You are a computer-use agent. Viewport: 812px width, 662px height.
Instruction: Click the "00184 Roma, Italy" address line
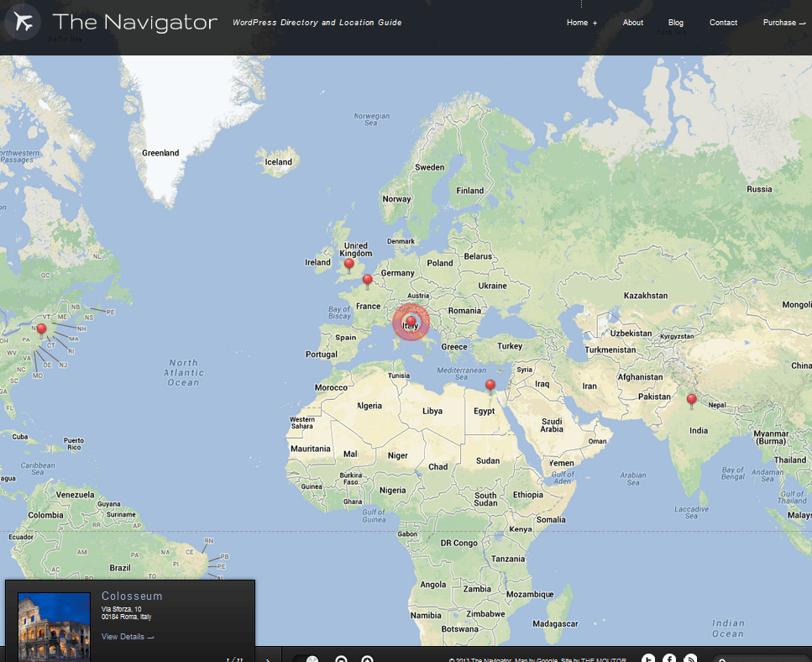[126, 617]
